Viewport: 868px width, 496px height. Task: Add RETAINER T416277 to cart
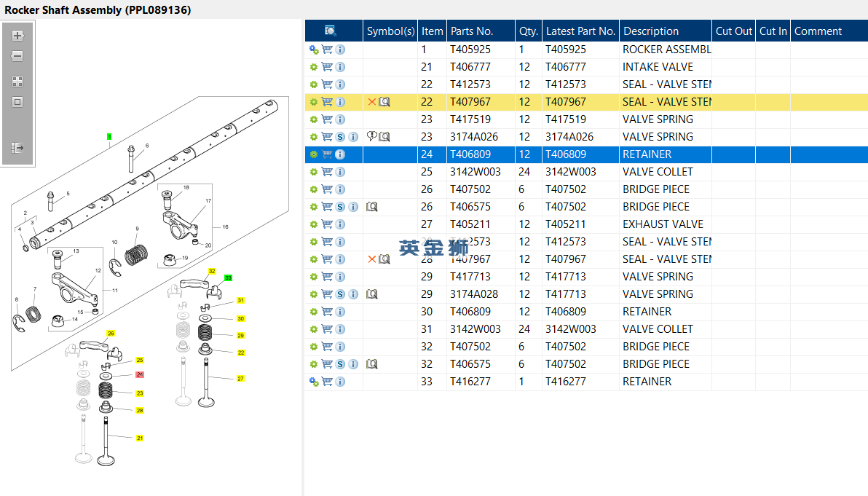(x=327, y=382)
